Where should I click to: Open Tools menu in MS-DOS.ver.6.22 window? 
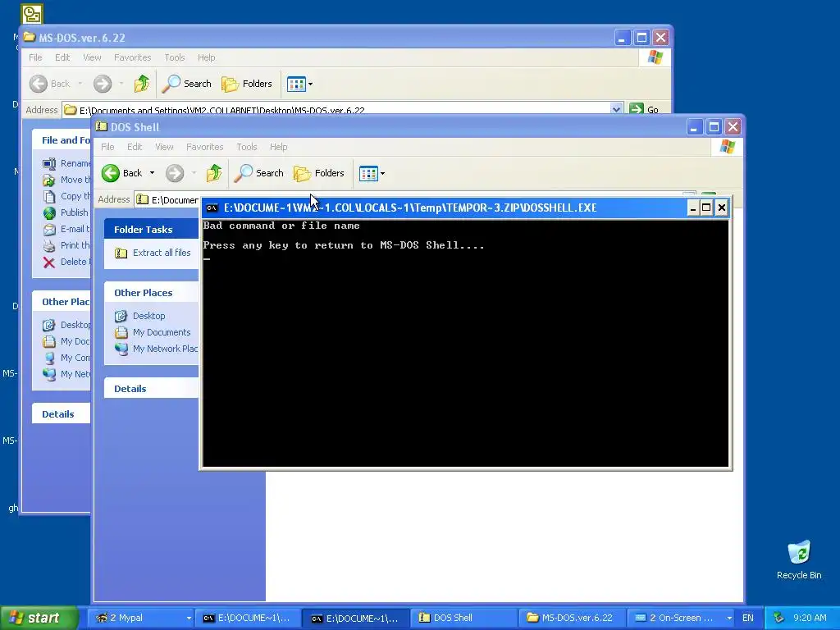[175, 57]
